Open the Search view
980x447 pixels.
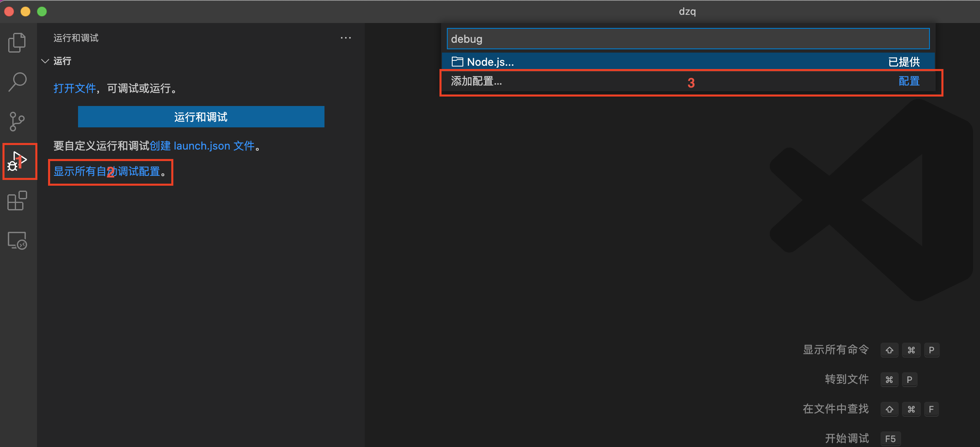click(x=17, y=81)
